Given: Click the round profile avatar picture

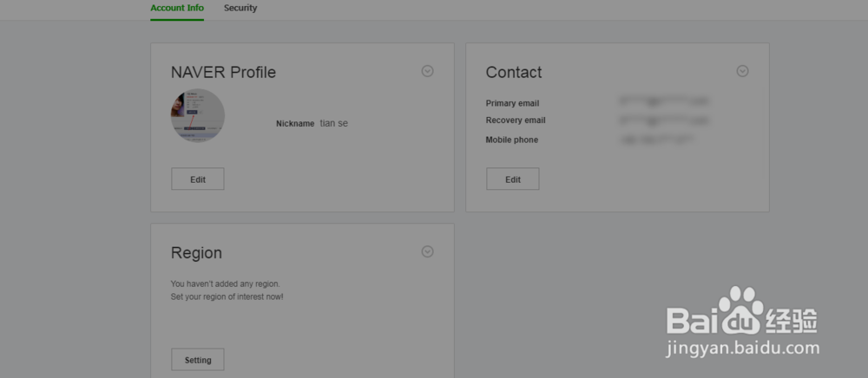Looking at the screenshot, I should click(x=198, y=115).
